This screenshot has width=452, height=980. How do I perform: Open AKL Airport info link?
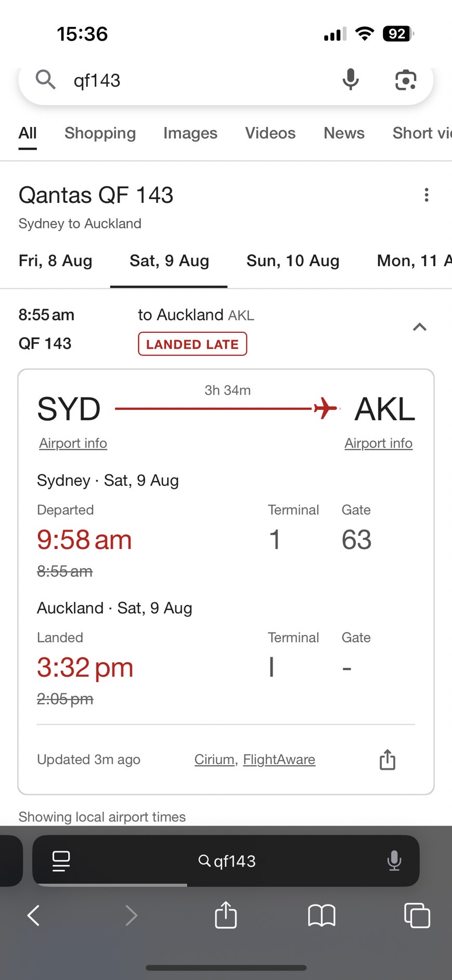[378, 443]
